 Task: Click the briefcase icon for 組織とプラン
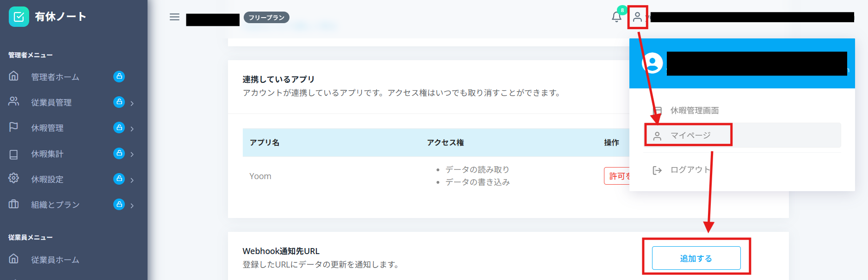pyautogui.click(x=14, y=204)
